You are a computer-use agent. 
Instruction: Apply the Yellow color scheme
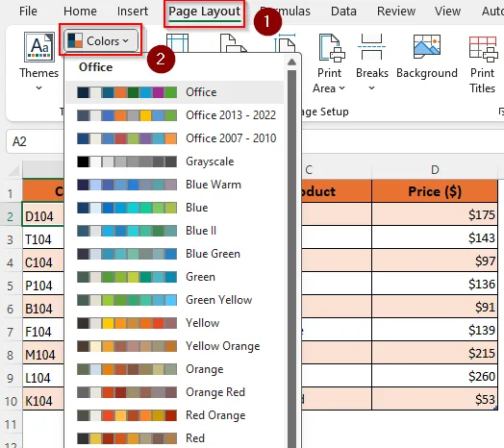pos(174,323)
